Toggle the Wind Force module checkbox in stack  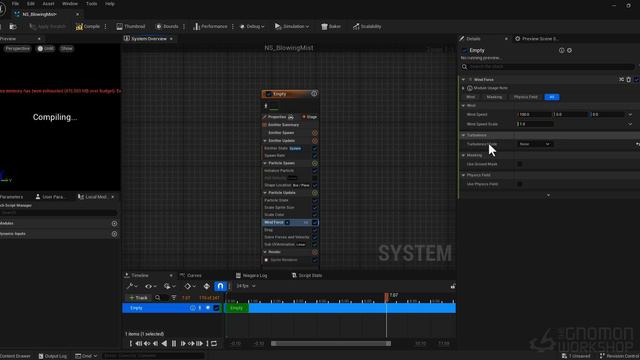click(x=315, y=222)
